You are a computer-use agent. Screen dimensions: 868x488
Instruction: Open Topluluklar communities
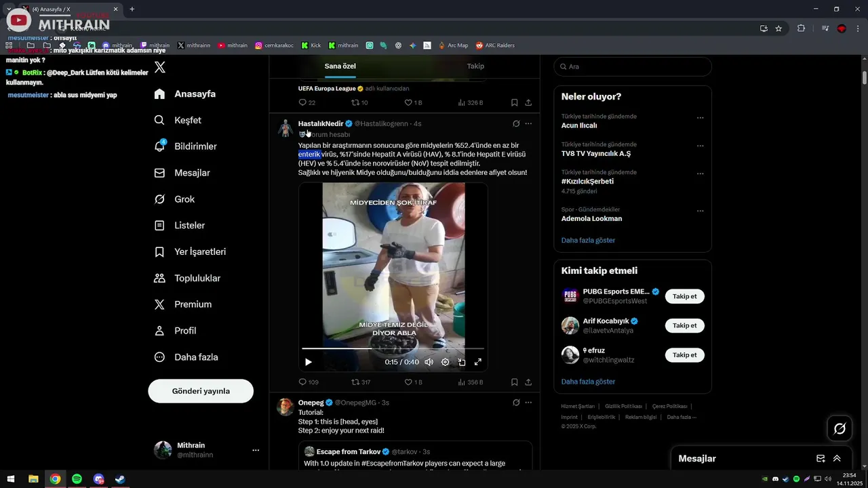click(187, 278)
